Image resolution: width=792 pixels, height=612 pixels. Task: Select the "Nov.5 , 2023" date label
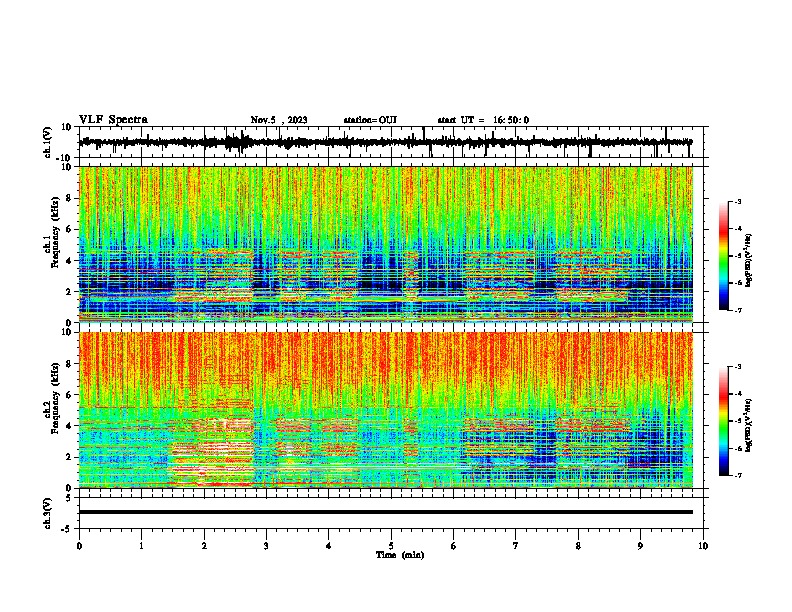click(x=279, y=120)
